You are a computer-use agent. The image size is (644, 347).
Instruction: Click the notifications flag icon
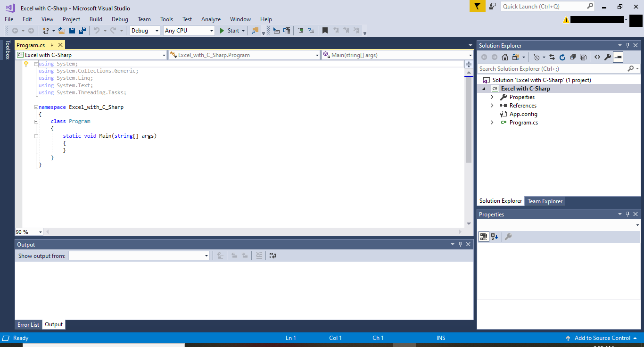tap(477, 6)
